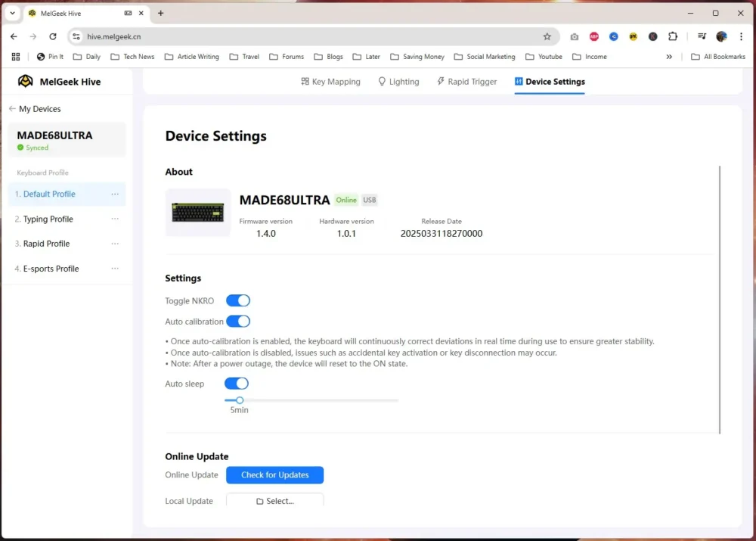Open the Blogs bookmarks folder
756x541 pixels.
click(328, 57)
